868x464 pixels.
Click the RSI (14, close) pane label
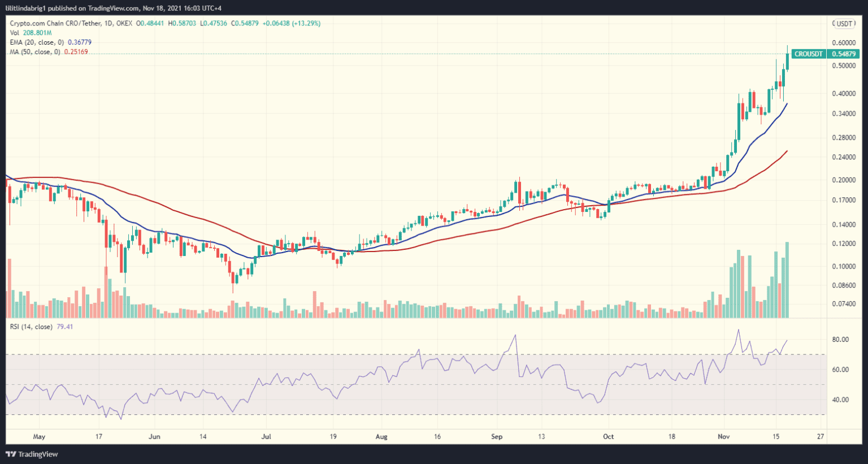(31, 327)
